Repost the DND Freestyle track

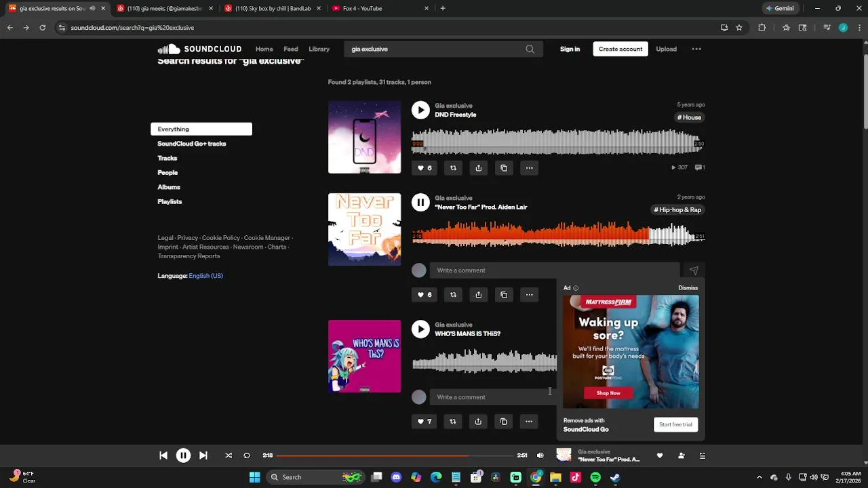pos(453,168)
